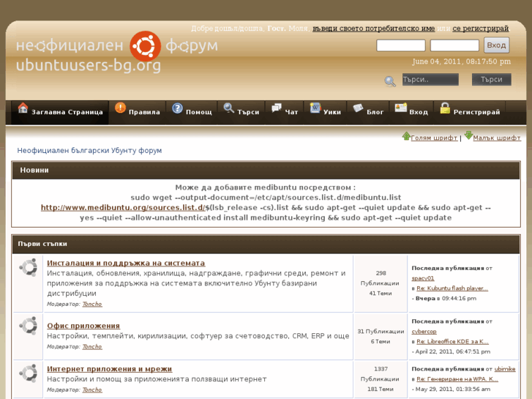Click the Малък шрифт link
Image resolution: width=532 pixels, height=399 pixels.
point(497,138)
